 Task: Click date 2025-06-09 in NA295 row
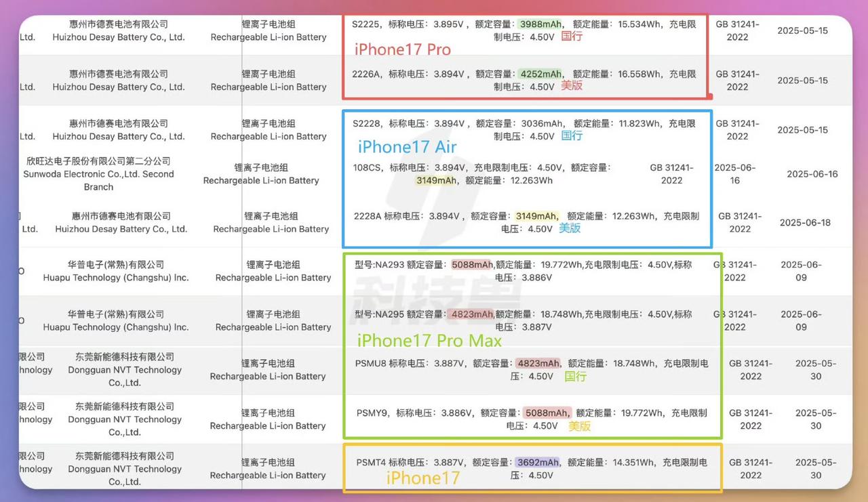(x=801, y=320)
